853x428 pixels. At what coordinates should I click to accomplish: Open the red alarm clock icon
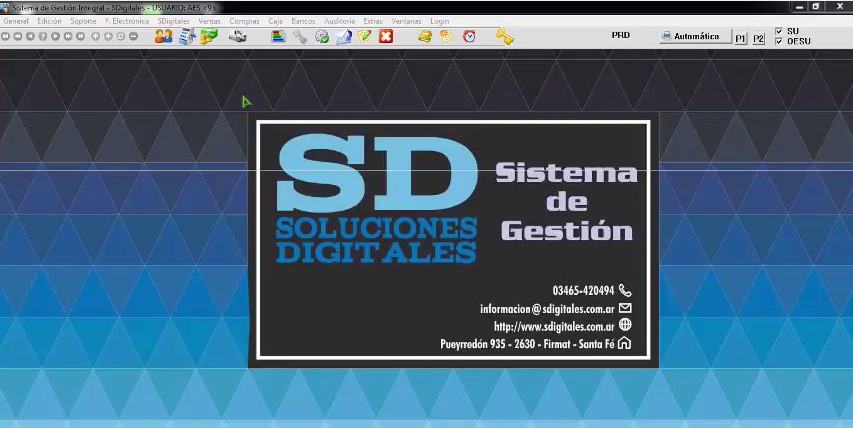(x=469, y=36)
